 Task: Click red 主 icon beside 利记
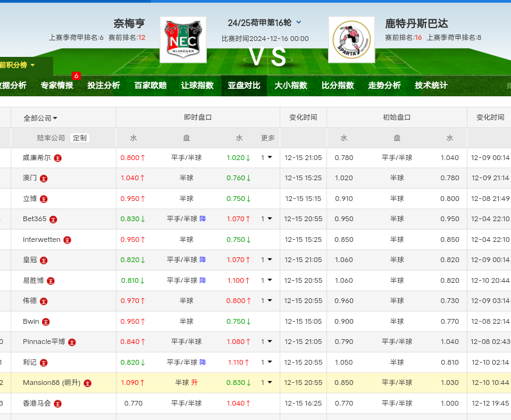44,363
